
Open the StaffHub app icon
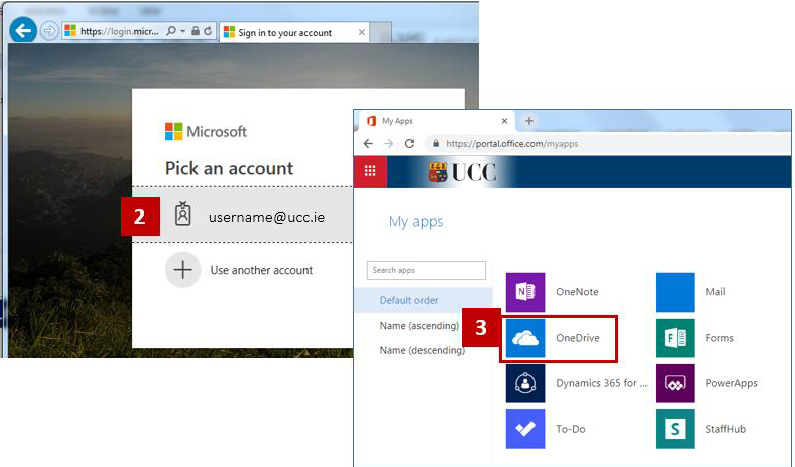tap(675, 429)
